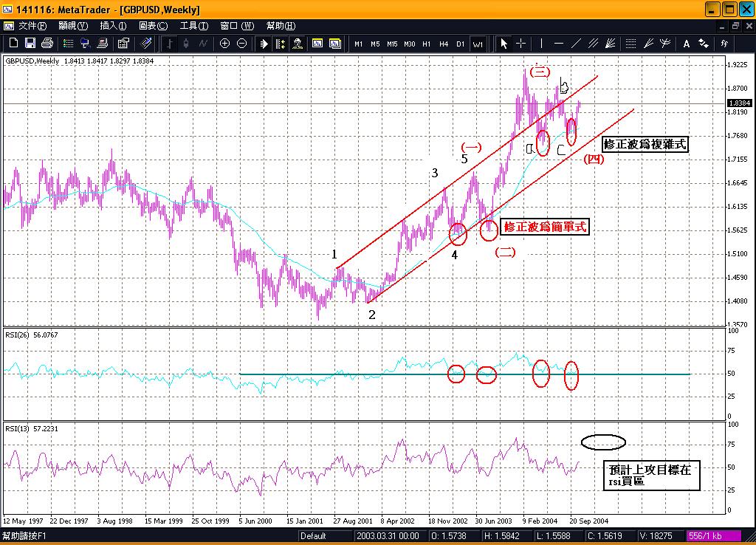Toggle chart auto-scroll arrow button
The width and height of the screenshot is (756, 545).
(x=264, y=44)
